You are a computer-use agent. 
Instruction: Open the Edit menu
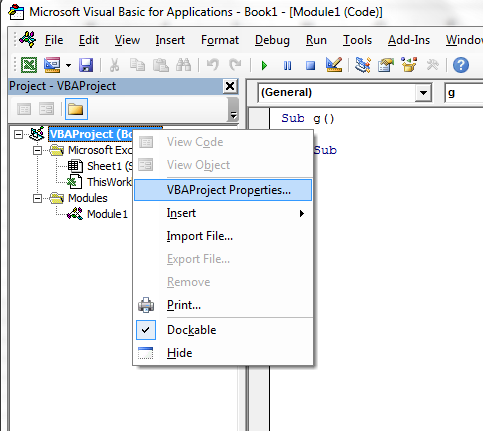(89, 40)
